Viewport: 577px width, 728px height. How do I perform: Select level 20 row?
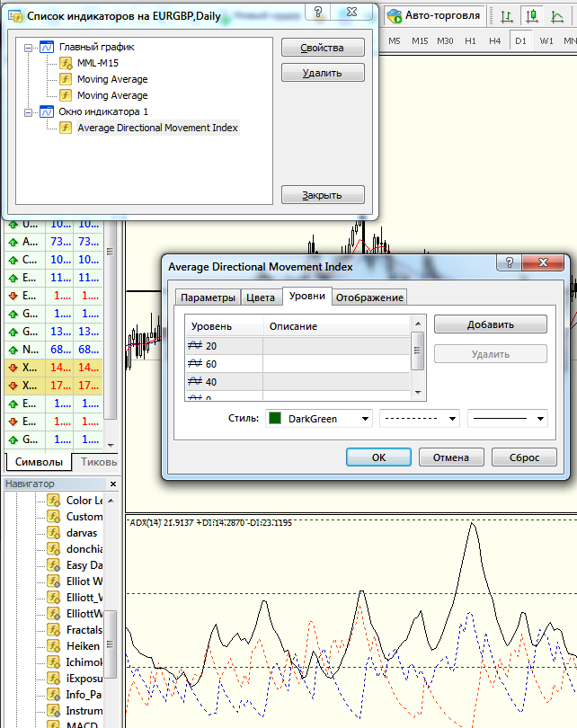coord(297,346)
